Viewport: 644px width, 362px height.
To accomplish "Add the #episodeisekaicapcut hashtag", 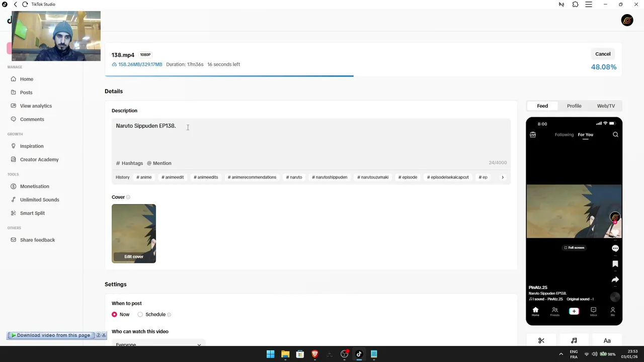I will click(x=448, y=177).
